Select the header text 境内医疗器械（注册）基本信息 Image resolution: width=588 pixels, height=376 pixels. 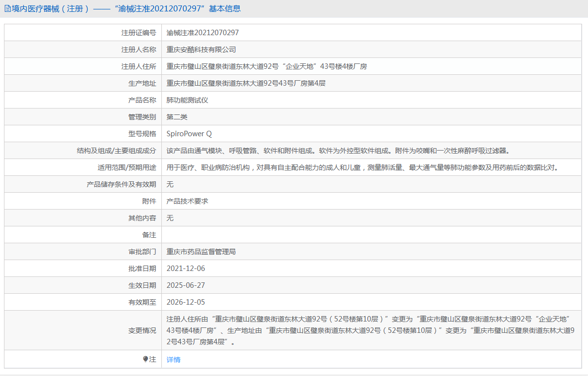[126, 8]
